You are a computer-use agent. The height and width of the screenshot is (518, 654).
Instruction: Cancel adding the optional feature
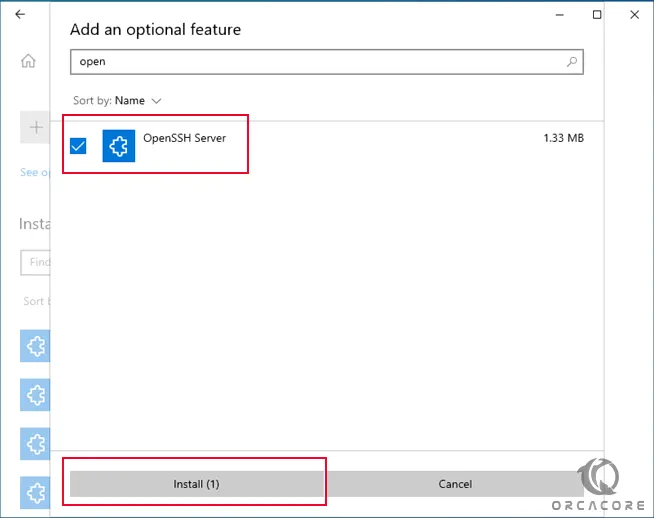[455, 484]
